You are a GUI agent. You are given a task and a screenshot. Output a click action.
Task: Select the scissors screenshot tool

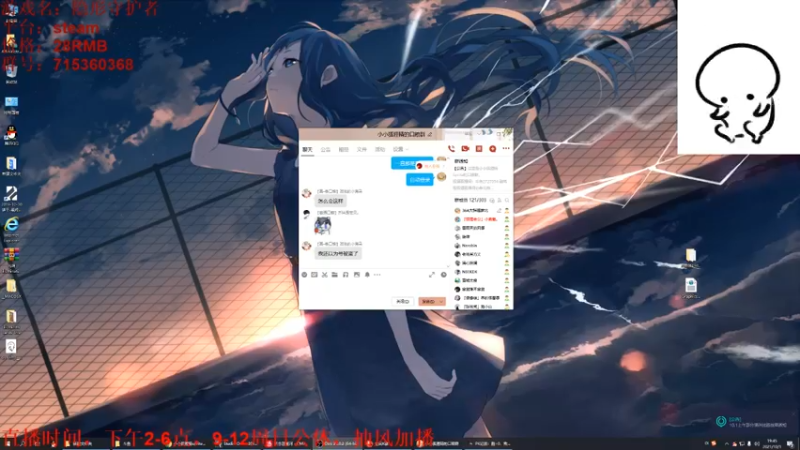point(324,274)
